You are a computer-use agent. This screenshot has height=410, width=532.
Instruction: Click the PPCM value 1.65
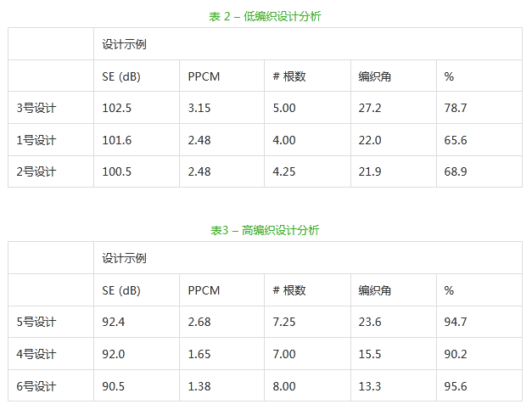click(x=199, y=354)
